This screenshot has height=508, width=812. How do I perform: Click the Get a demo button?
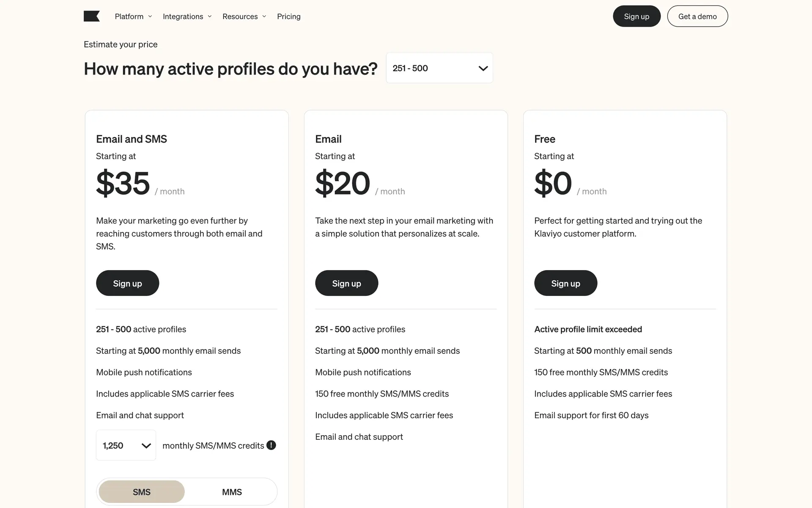click(697, 17)
